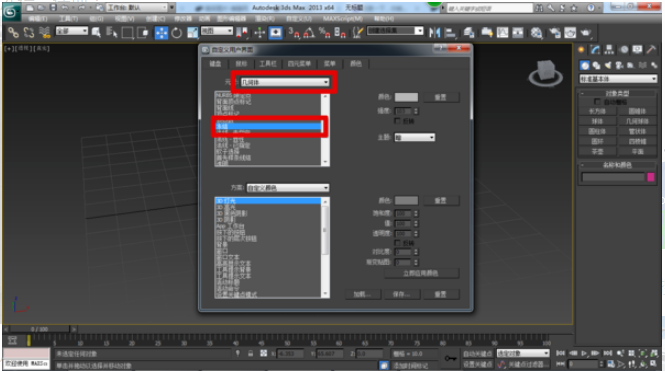Screen dimensions: 665x371
Task: Open the 自定义(U) menu
Action: tap(299, 19)
